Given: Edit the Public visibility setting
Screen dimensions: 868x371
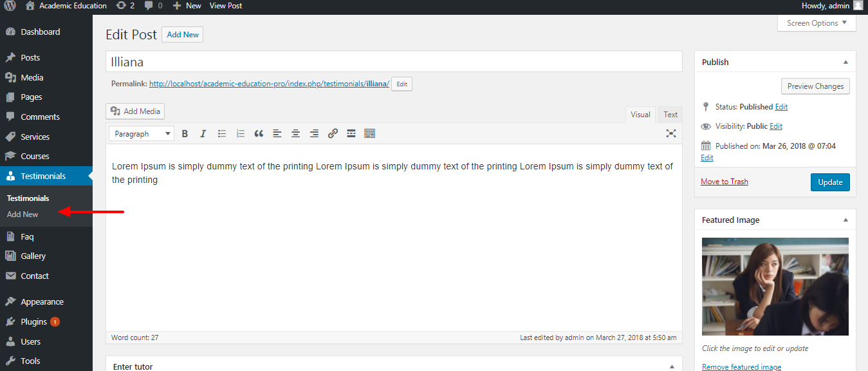Looking at the screenshot, I should click(x=776, y=126).
